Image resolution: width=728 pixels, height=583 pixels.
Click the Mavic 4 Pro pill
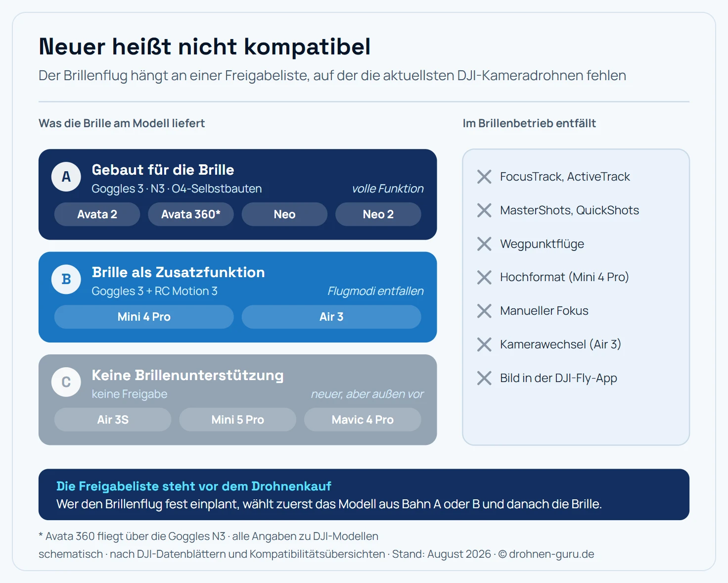pyautogui.click(x=363, y=420)
